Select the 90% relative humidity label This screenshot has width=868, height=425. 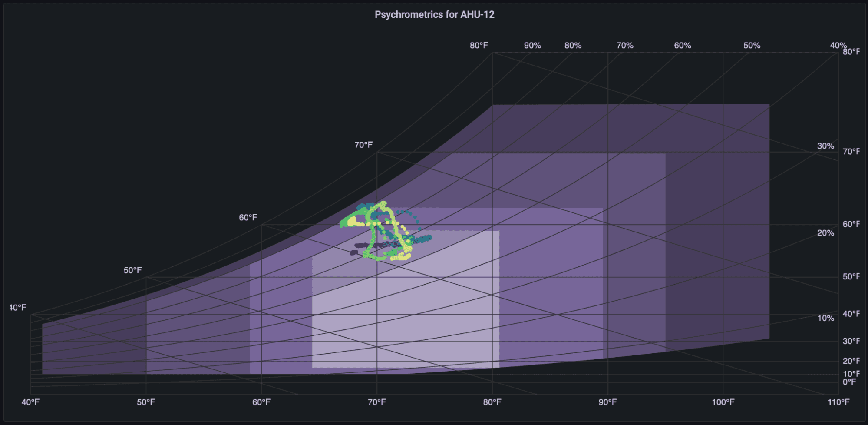click(532, 45)
